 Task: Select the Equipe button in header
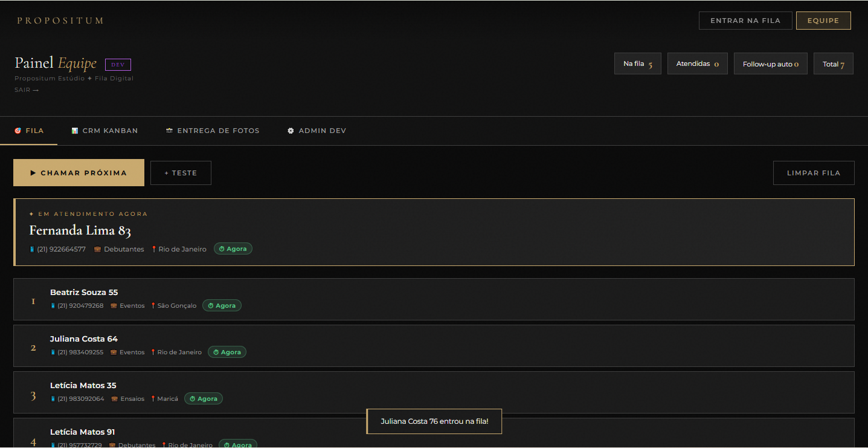(823, 21)
